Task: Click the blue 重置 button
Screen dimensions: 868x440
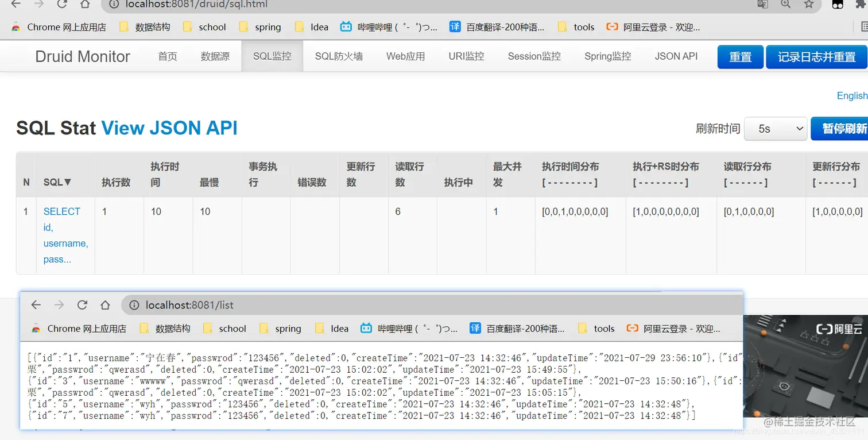Action: (x=741, y=57)
